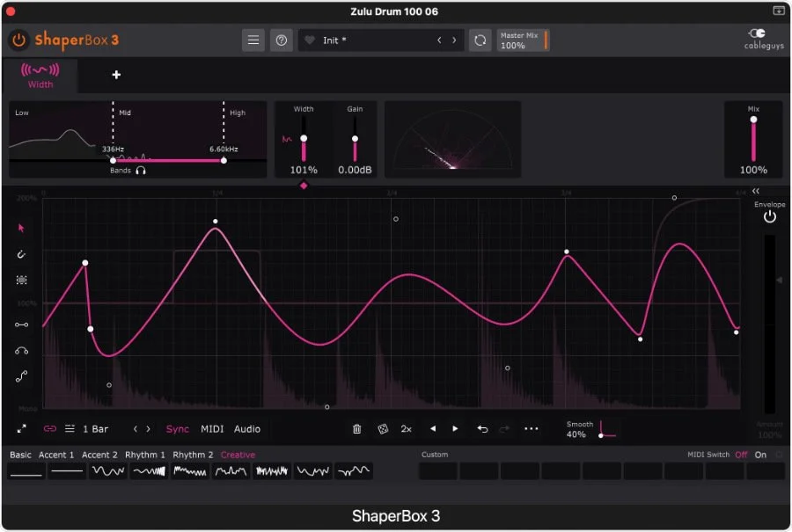Undo the last edit

pyautogui.click(x=482, y=429)
